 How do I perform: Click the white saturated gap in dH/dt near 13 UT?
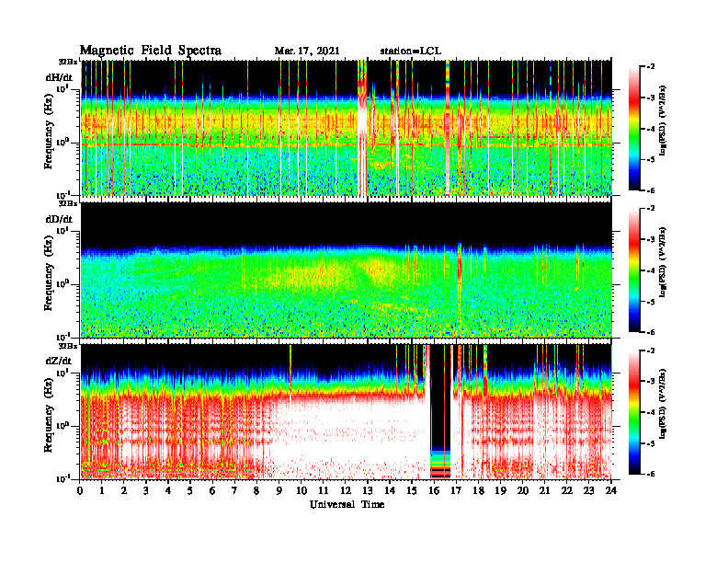[x=361, y=121]
